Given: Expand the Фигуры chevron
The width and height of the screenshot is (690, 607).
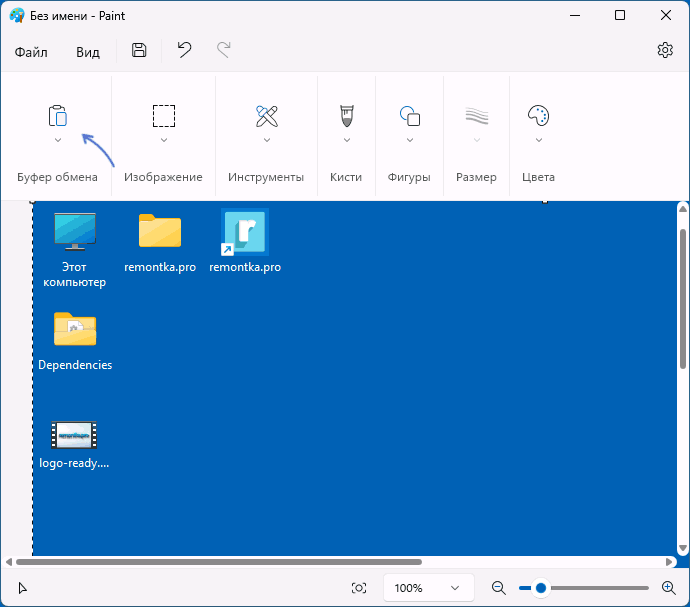Looking at the screenshot, I should [x=410, y=140].
